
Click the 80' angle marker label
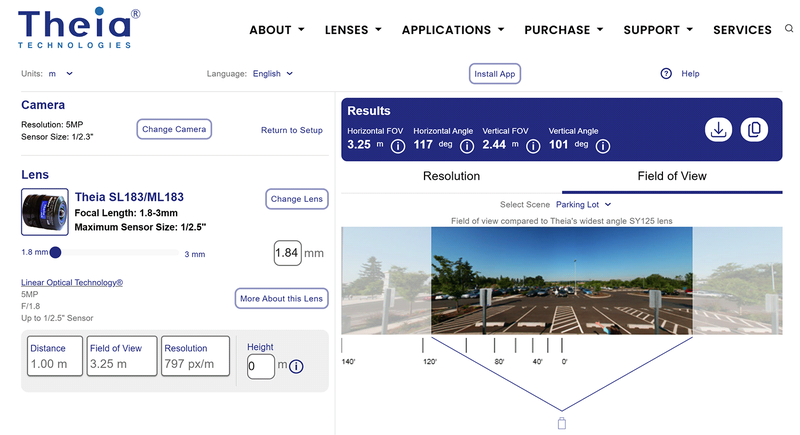499,362
